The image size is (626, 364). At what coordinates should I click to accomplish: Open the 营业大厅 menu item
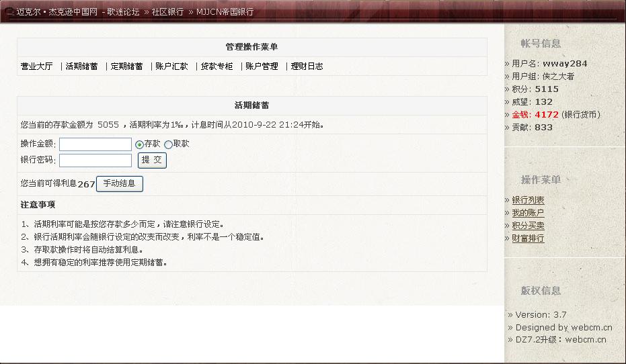click(37, 66)
